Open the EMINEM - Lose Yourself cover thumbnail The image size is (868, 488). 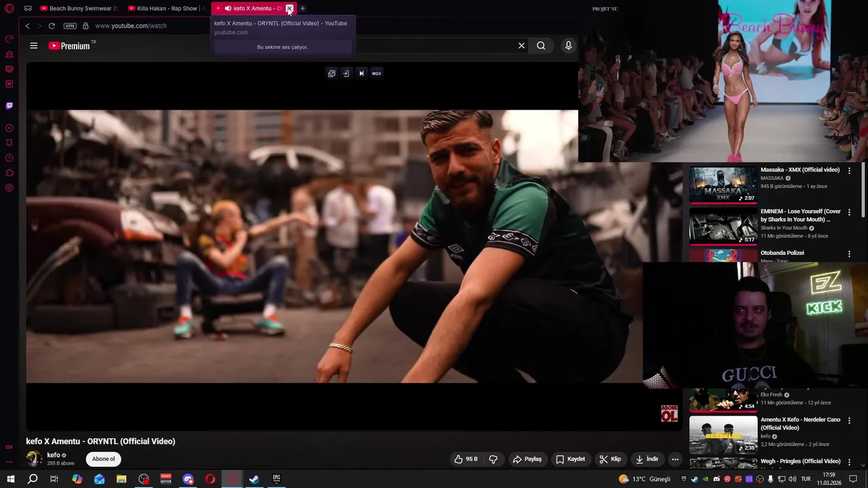(x=723, y=226)
